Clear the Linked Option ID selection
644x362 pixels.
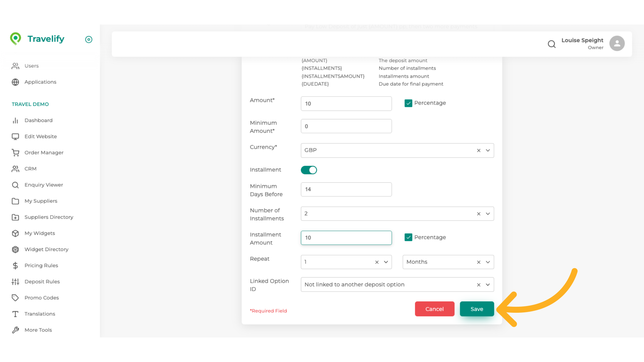click(479, 285)
